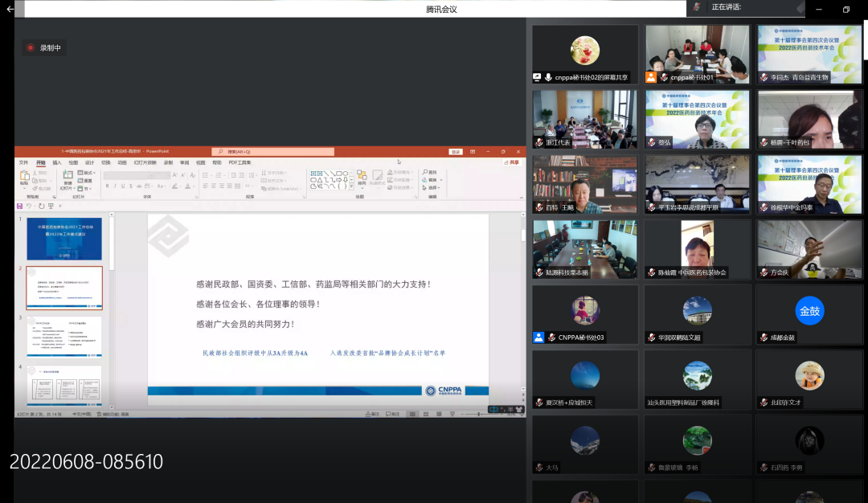Collapse the PowerPoint ribbon chevron
Viewport: 868px width, 503px height.
[x=522, y=198]
